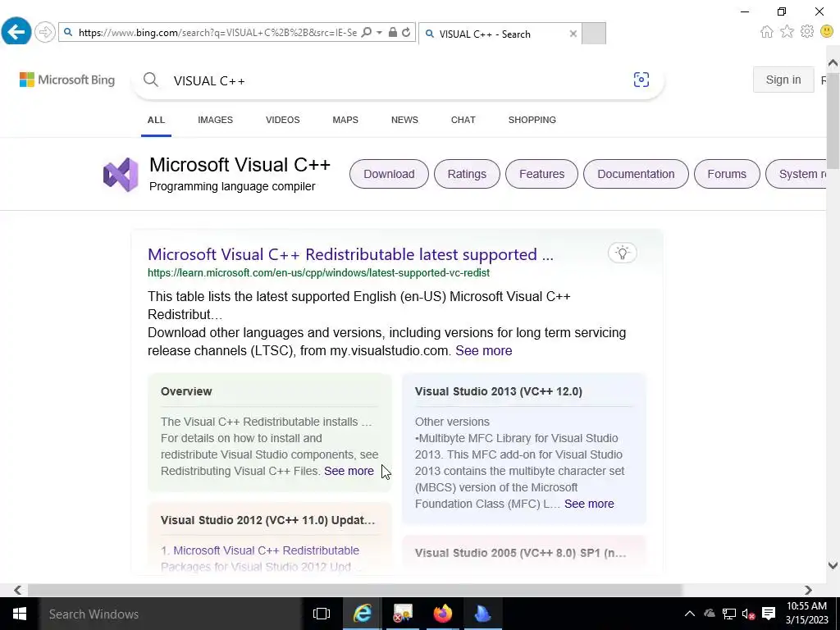
Task: Close the VISUAL C++ - Search tab
Action: click(x=573, y=34)
